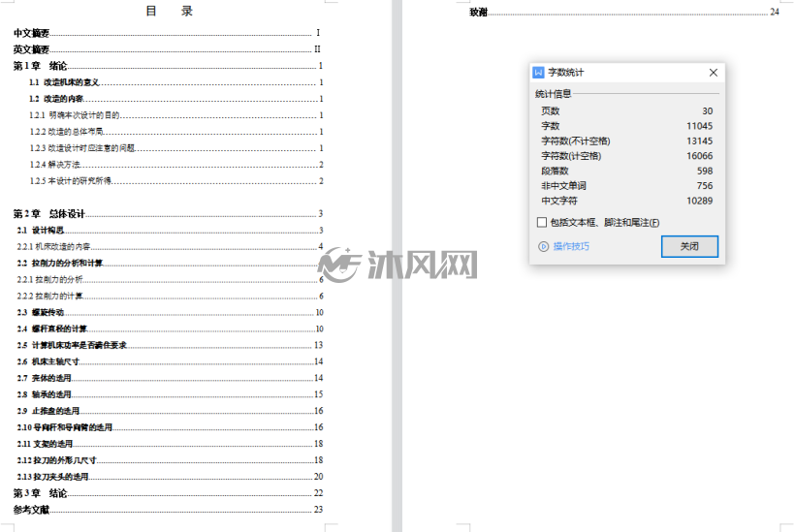Close the 字数统计 dialog with X
This screenshot has width=795, height=532.
(x=713, y=73)
